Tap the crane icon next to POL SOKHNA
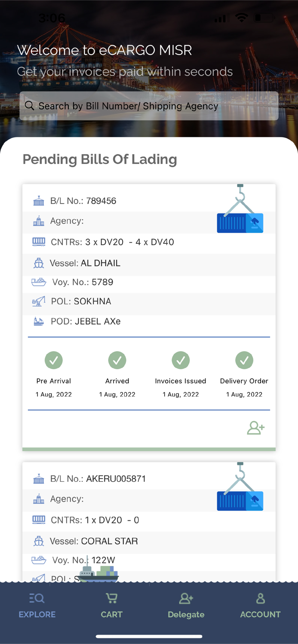 (39, 301)
